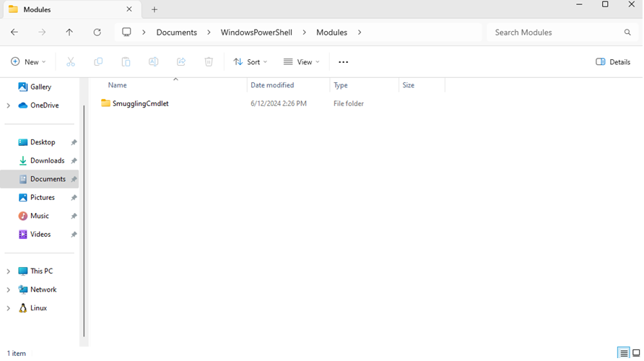Click the Paste clipboard icon
The width and height of the screenshot is (644, 361).
point(126,62)
